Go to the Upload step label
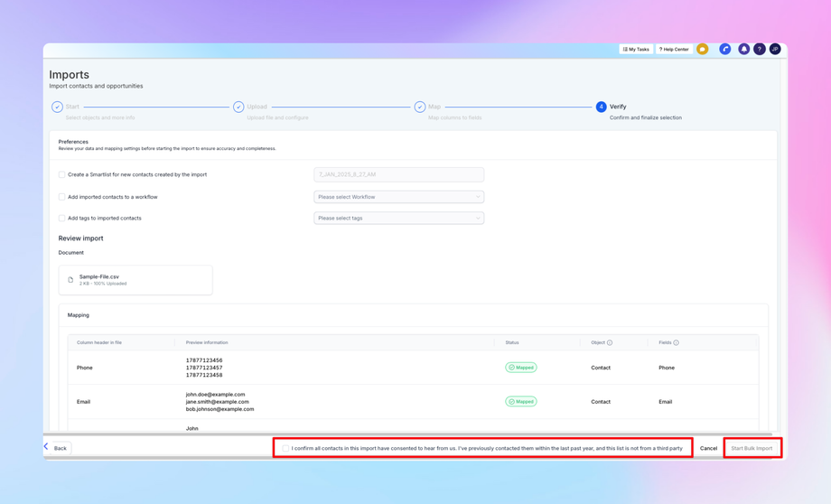The height and width of the screenshot is (504, 831). tap(257, 107)
